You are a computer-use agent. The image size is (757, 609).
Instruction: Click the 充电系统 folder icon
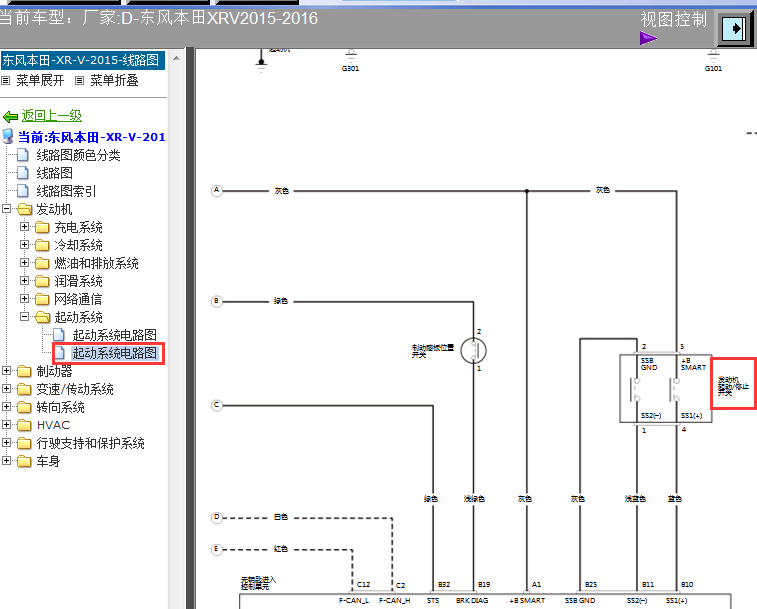pos(42,227)
